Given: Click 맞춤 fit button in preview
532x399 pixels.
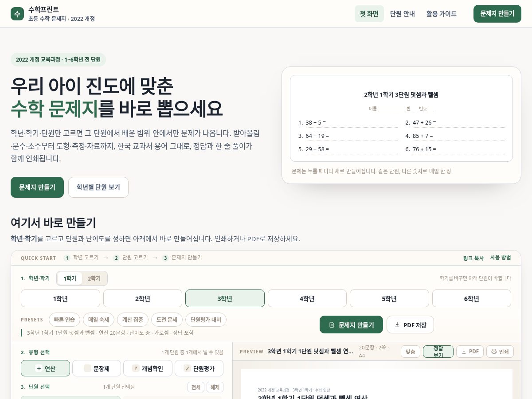Looking at the screenshot, I should point(411,352).
